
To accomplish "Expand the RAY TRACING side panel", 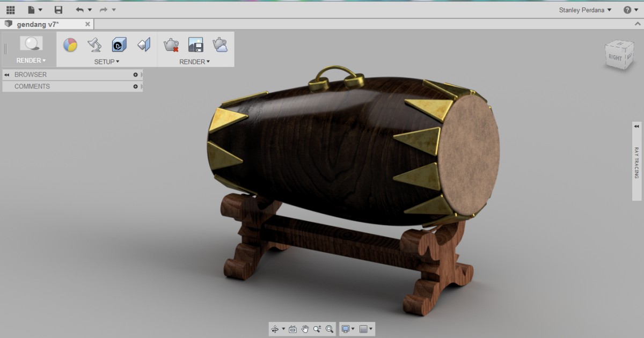I will (636, 126).
